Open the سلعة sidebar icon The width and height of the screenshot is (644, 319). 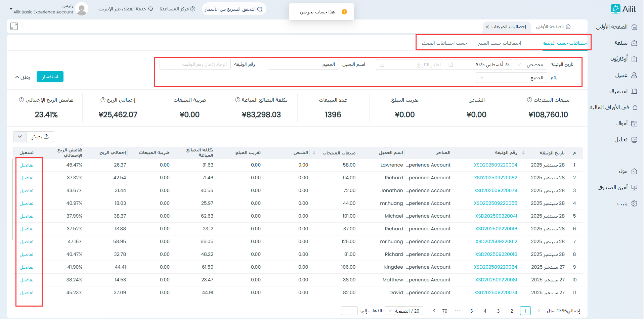(x=634, y=43)
